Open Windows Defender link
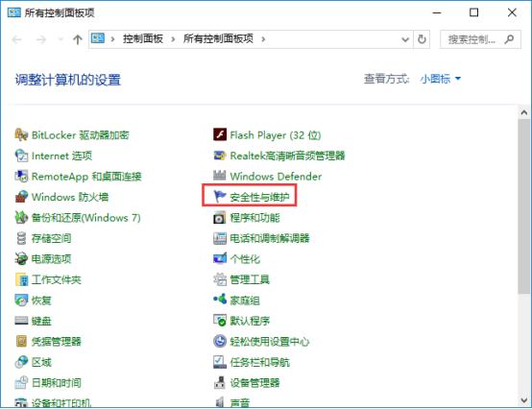Screen dimensions: 532x409 pos(276,177)
